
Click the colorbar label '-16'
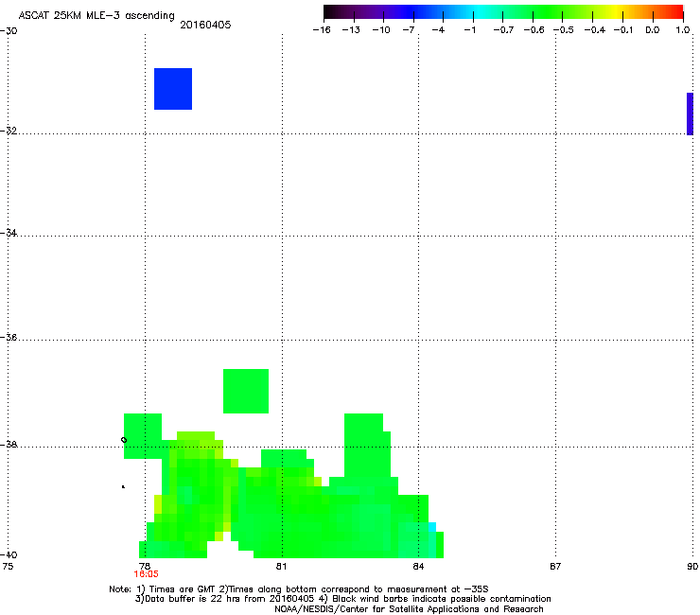coord(322,30)
